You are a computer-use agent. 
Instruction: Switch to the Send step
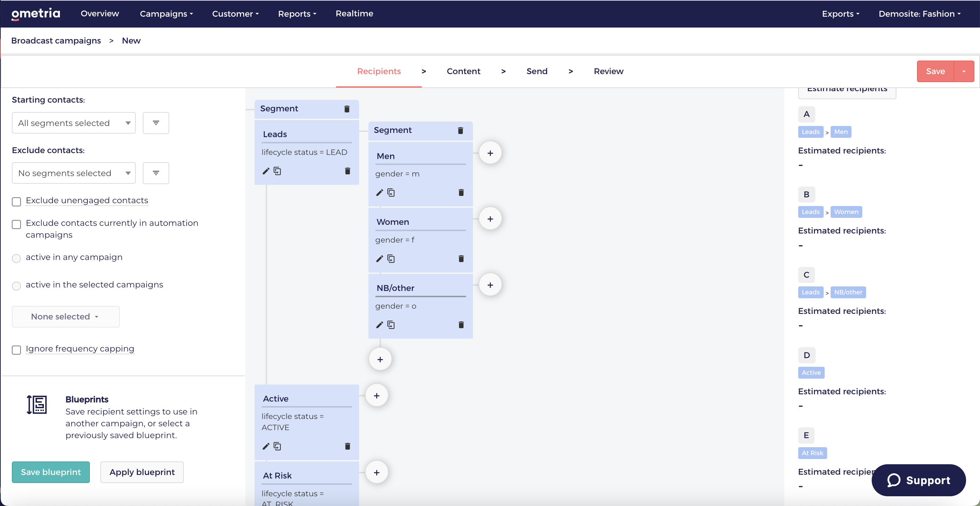(537, 71)
